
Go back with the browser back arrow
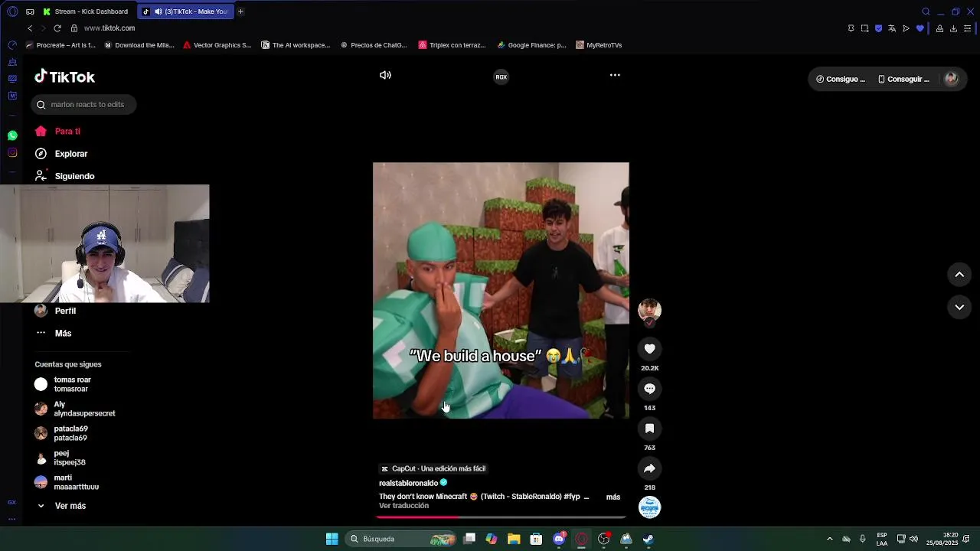(30, 28)
